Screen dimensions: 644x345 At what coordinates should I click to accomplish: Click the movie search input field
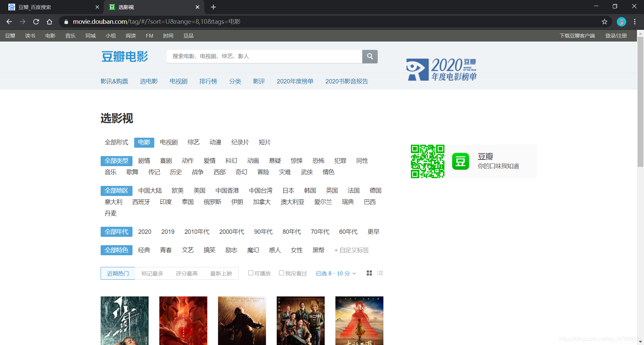point(264,56)
